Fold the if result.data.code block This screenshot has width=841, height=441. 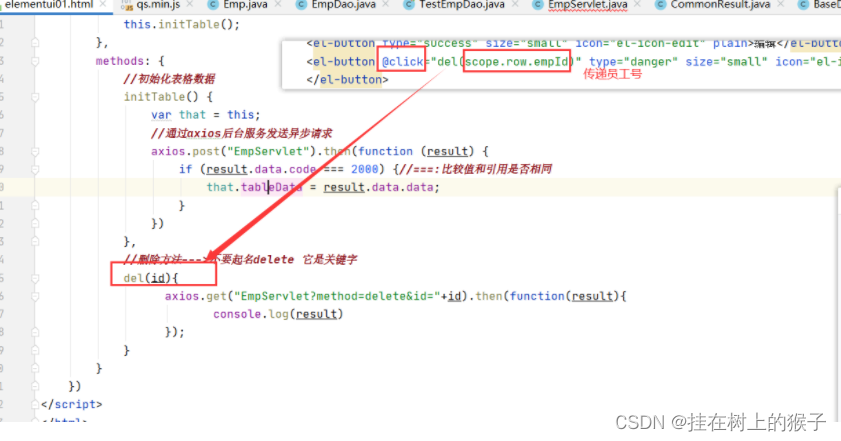35,170
